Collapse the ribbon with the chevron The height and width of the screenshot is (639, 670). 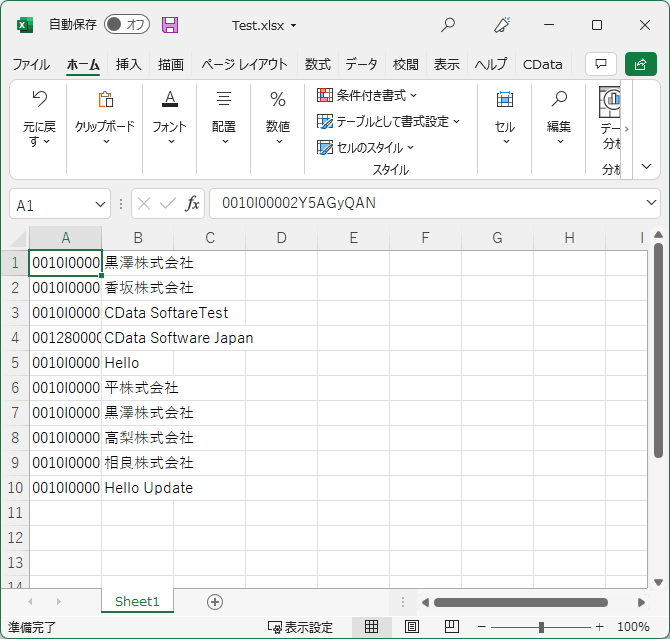[646, 166]
